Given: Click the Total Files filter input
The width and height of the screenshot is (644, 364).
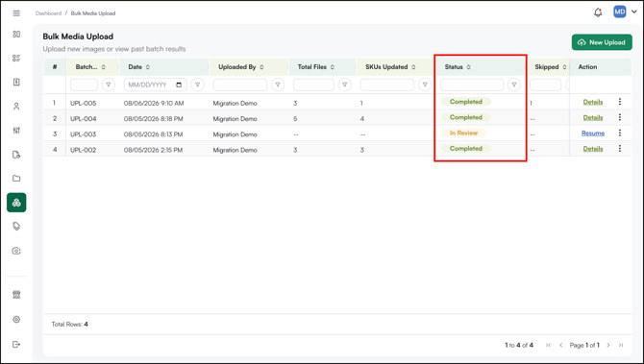Looking at the screenshot, I should pos(313,85).
